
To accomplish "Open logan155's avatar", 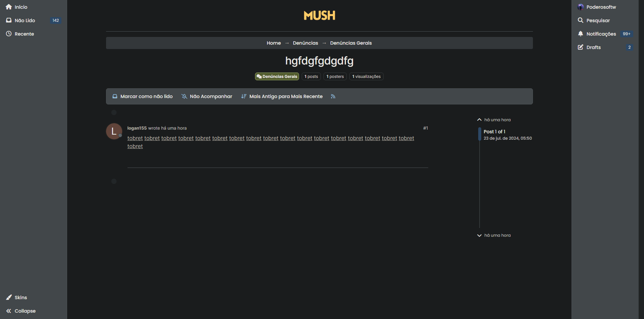I will (x=114, y=131).
